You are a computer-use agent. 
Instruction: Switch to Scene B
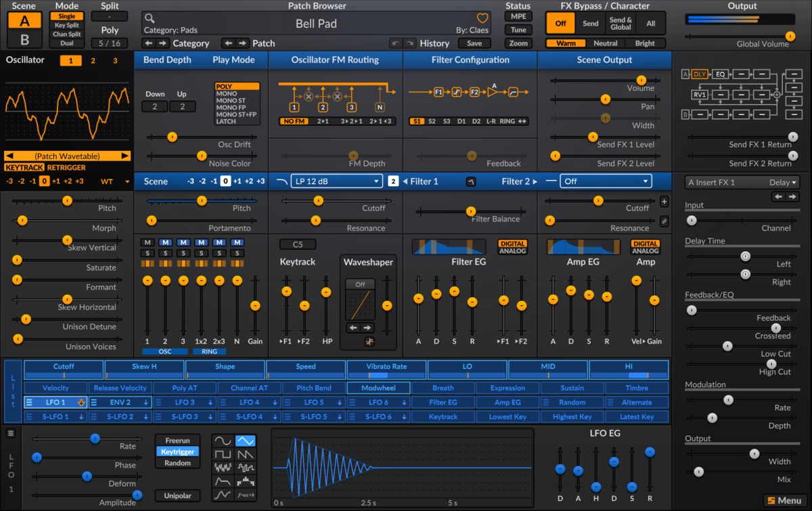[24, 39]
